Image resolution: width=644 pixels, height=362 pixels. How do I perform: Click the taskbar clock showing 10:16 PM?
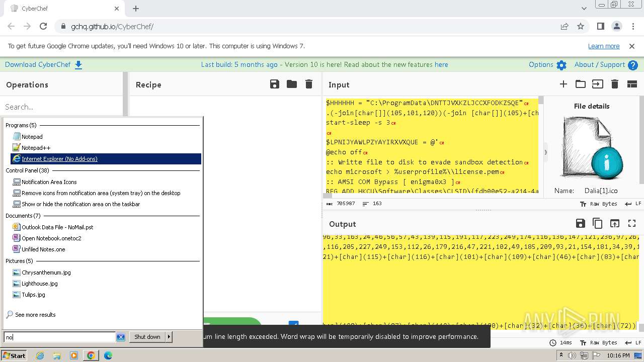pyautogui.click(x=618, y=355)
